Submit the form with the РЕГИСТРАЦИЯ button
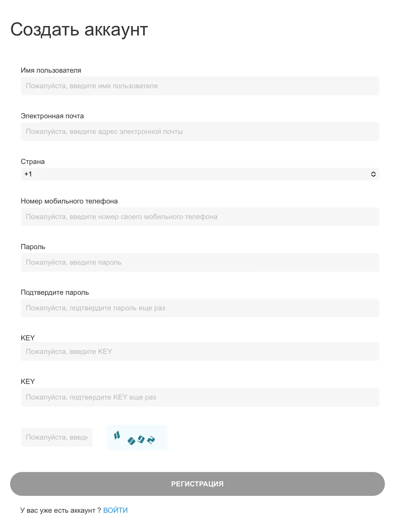 pyautogui.click(x=197, y=484)
